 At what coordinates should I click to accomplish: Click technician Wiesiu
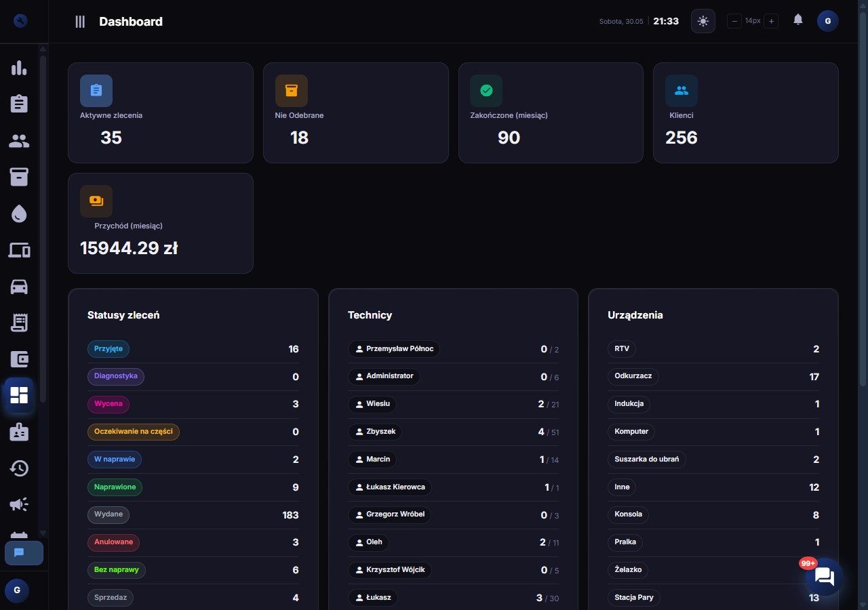[x=372, y=404]
